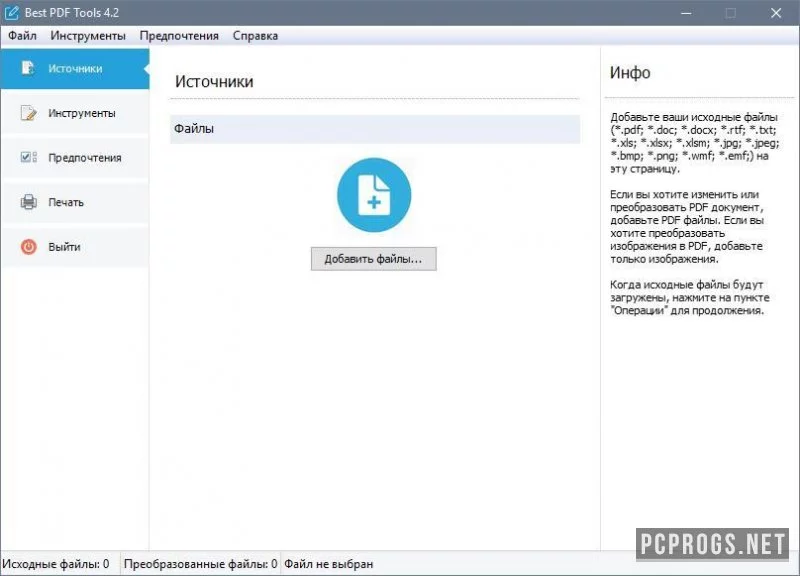The height and width of the screenshot is (576, 800).
Task: Click the Предпочтения checklist icon
Action: (28, 157)
